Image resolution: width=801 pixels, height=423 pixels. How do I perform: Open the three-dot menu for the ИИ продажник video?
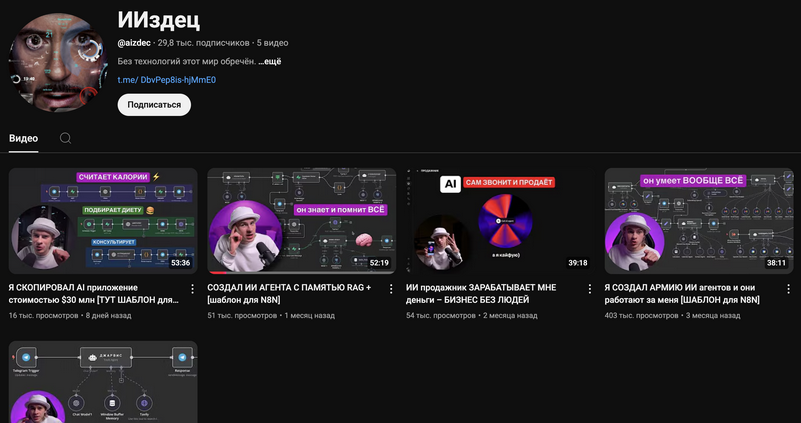coord(590,289)
